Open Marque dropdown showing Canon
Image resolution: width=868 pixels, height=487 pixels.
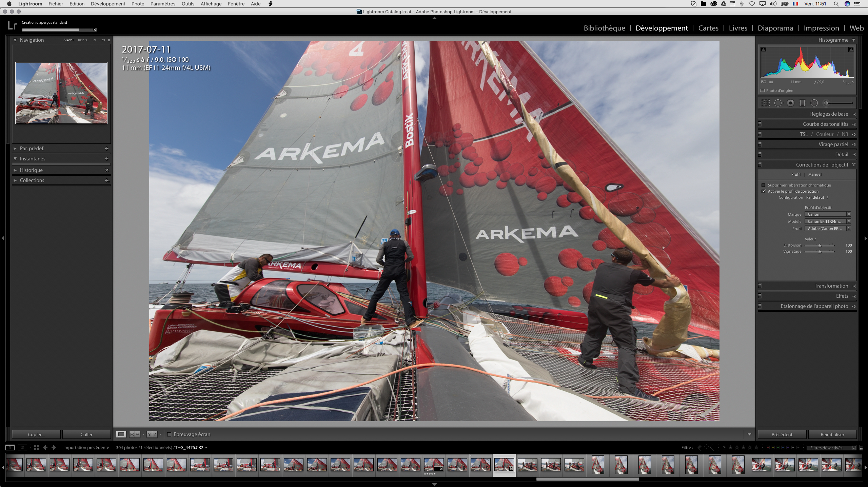click(x=828, y=214)
